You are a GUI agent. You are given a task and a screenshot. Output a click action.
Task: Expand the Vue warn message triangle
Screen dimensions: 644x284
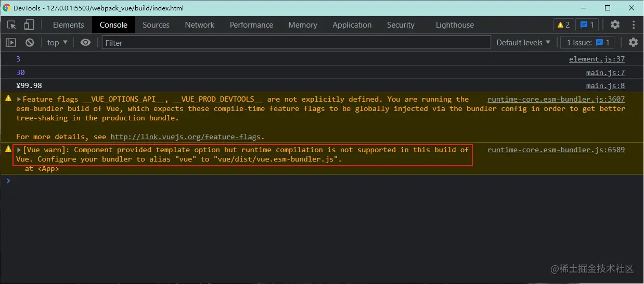tap(19, 150)
